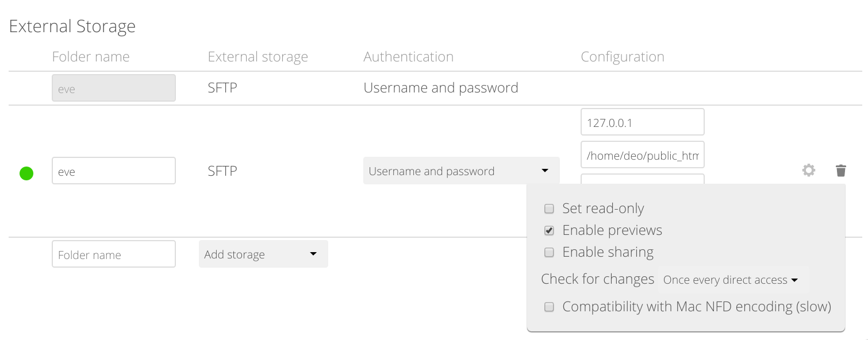
Task: Click the Enable previews label text
Action: coord(612,230)
